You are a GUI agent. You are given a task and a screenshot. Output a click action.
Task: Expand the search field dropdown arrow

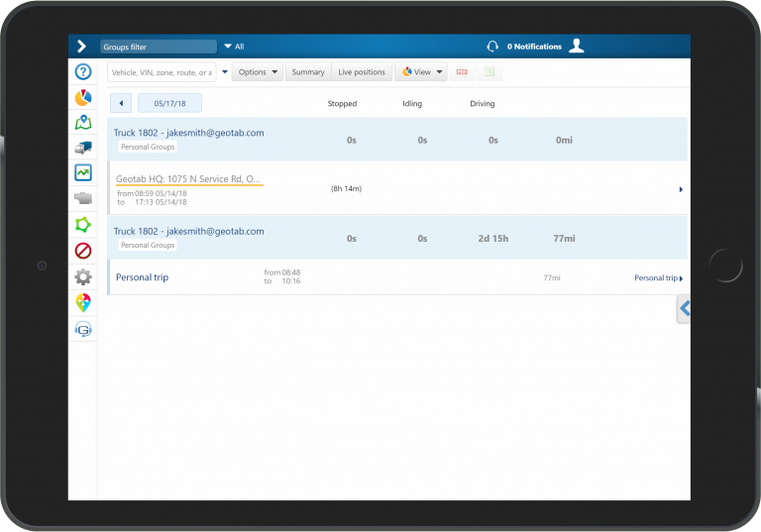[x=224, y=72]
